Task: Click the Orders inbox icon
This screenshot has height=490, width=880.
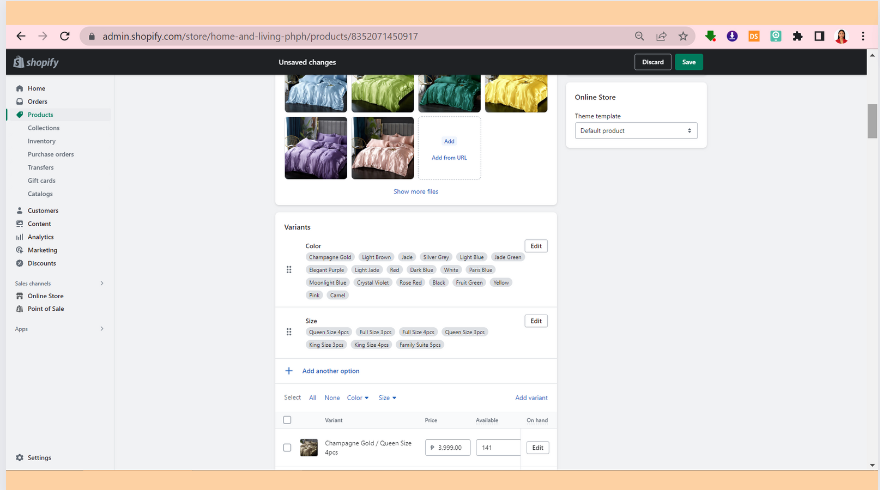Action: pos(20,102)
